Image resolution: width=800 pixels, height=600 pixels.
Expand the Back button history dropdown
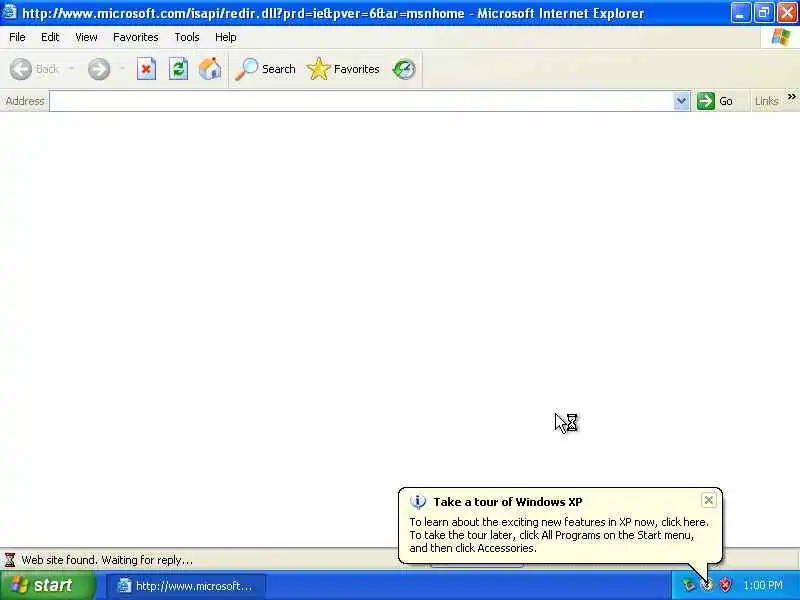coord(72,69)
